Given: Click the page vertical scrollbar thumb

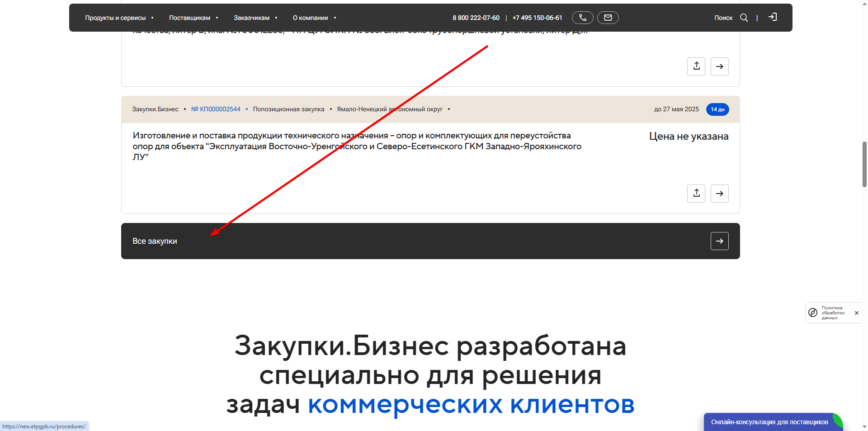Looking at the screenshot, I should pos(864,164).
